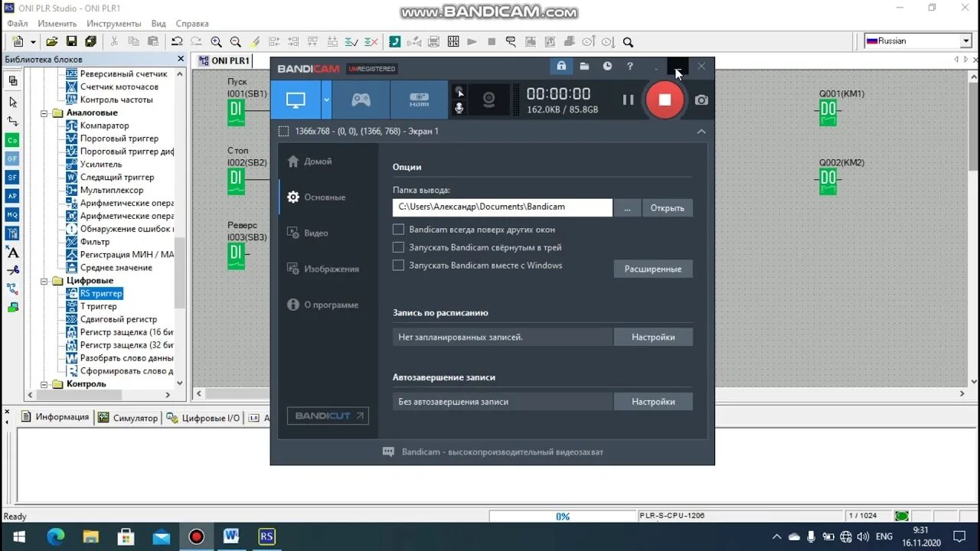Click the Undo arrow in toolbar
Viewport: 980px width, 551px height.
tap(177, 42)
